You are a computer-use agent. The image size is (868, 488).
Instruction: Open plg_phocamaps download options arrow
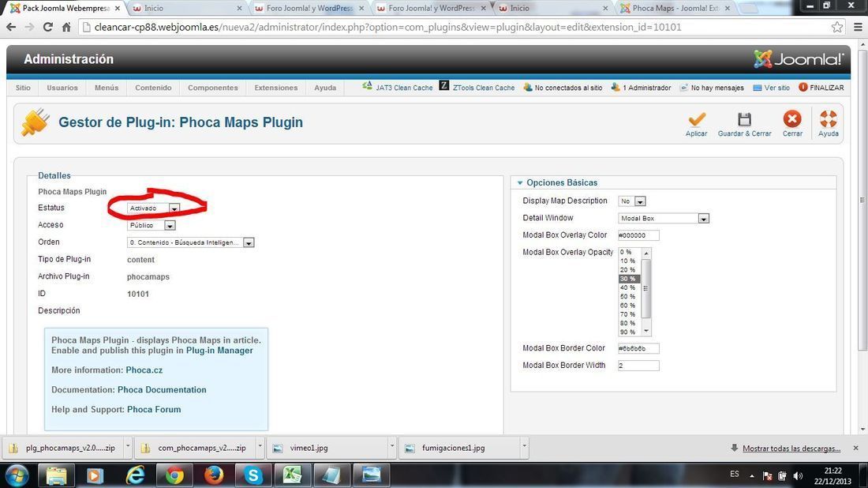tap(128, 446)
